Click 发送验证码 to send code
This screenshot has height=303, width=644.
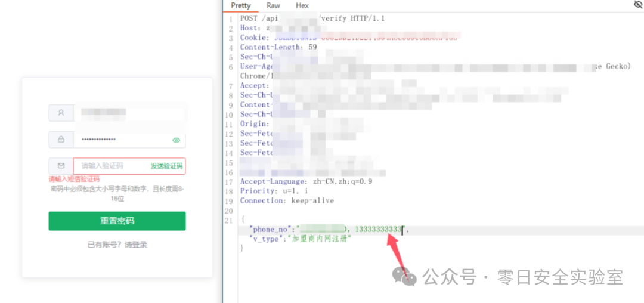(x=166, y=166)
